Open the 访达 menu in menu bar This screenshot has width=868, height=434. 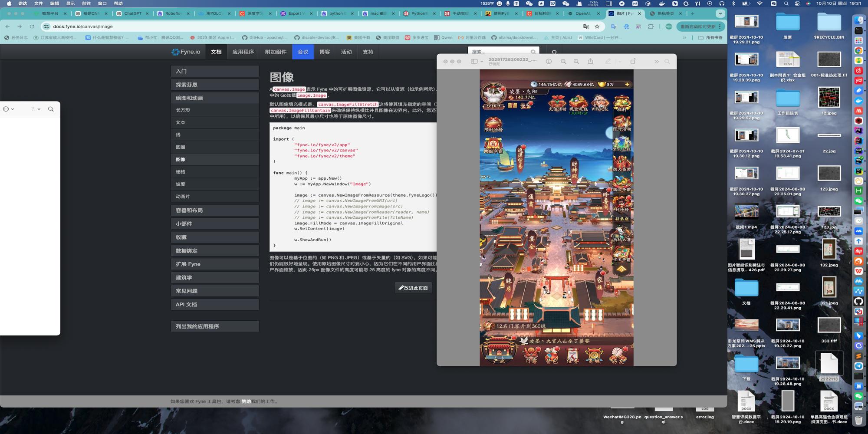23,3
